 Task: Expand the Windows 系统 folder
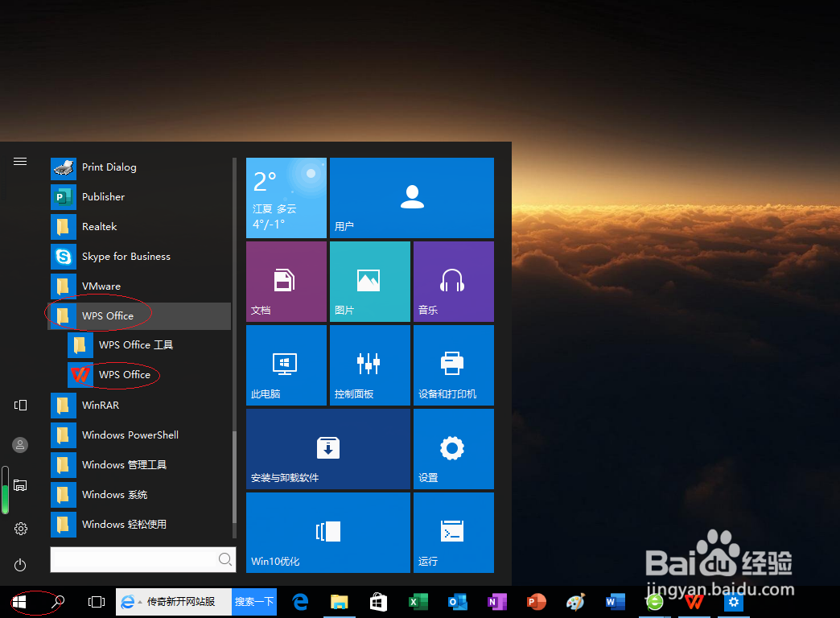click(x=140, y=495)
